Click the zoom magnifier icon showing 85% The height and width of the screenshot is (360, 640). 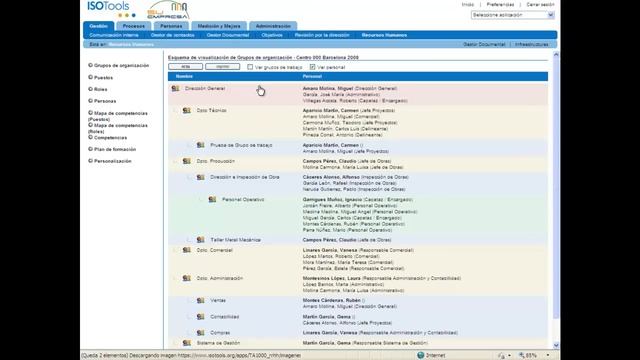522,355
